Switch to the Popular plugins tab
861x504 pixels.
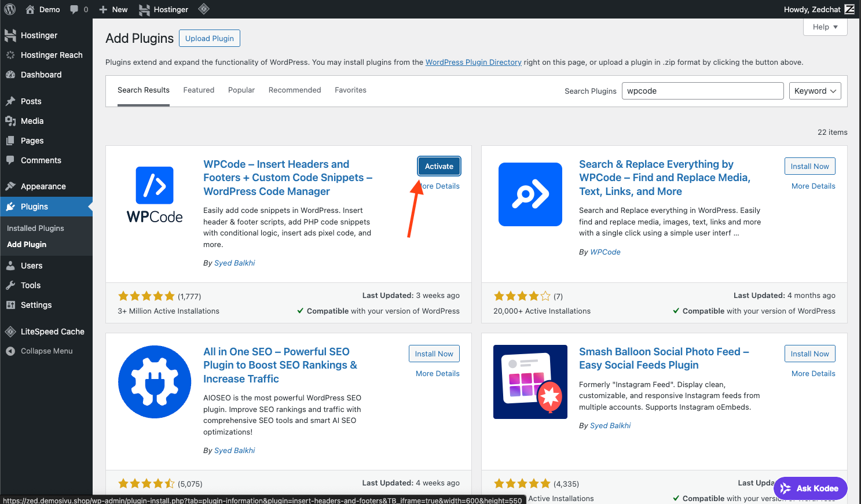[x=241, y=90]
